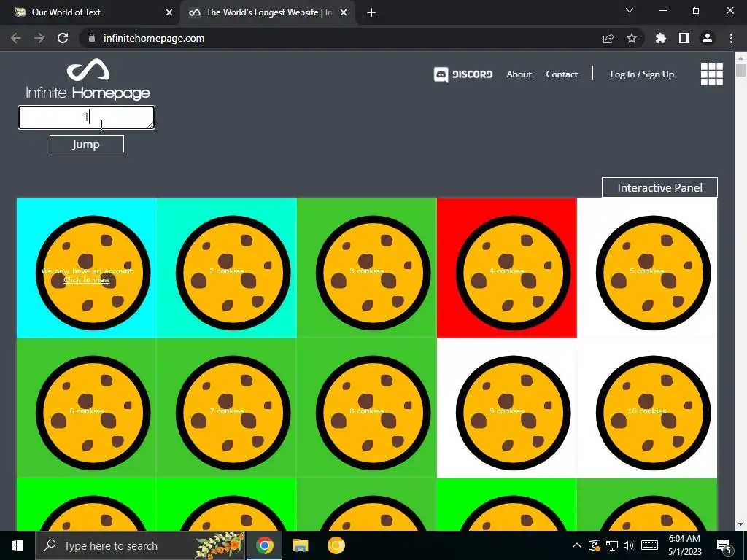747x560 pixels.
Task: Switch to Our World of Text tab
Action: click(90, 12)
